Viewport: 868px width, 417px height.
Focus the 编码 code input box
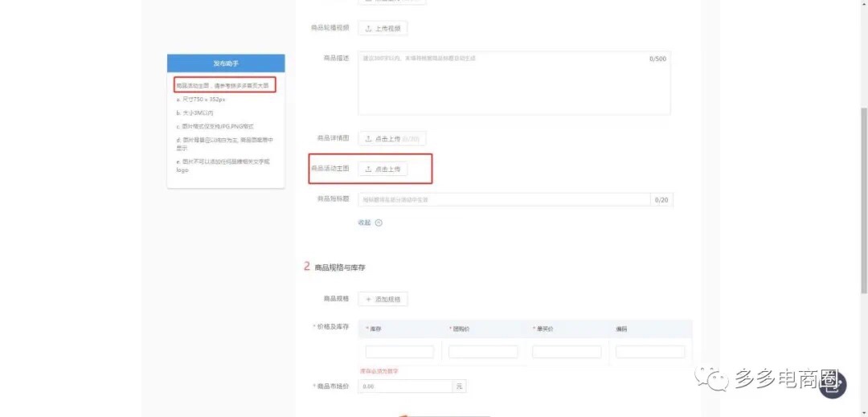click(650, 352)
